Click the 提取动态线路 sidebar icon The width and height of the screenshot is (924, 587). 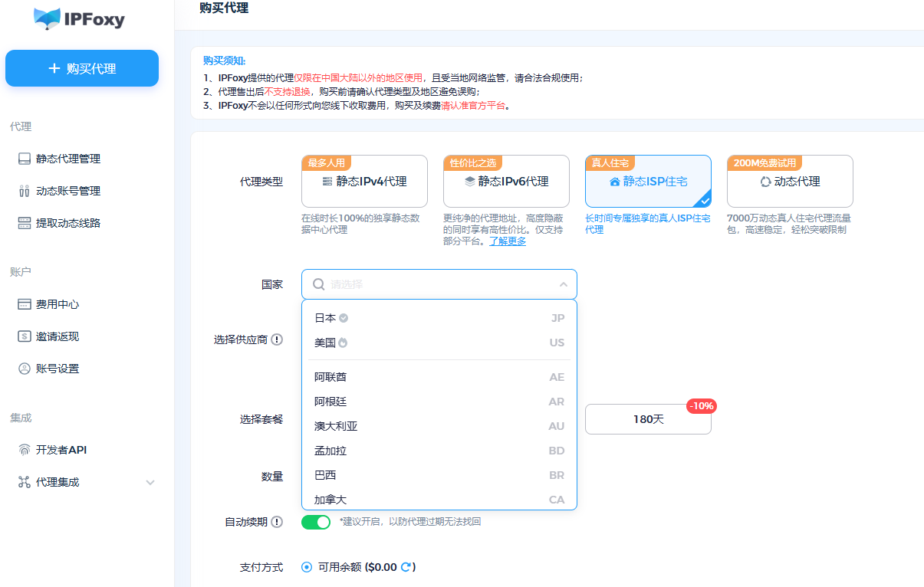[25, 223]
